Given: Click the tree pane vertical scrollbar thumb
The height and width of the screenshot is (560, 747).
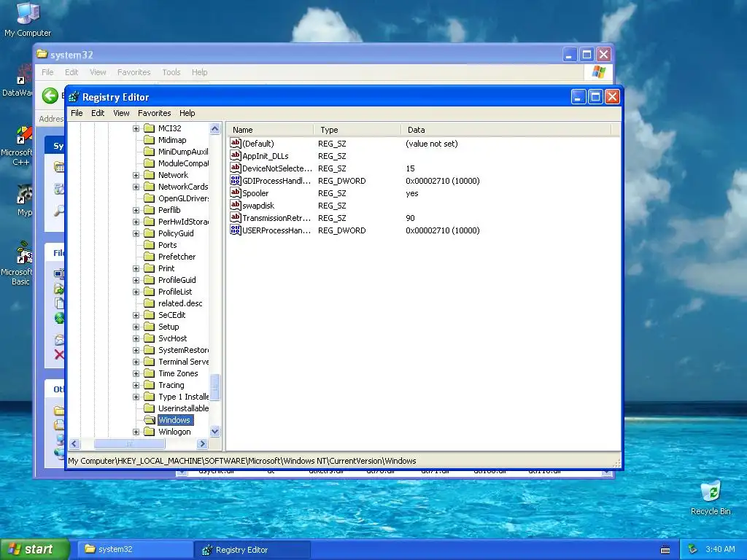Looking at the screenshot, I should [x=215, y=387].
